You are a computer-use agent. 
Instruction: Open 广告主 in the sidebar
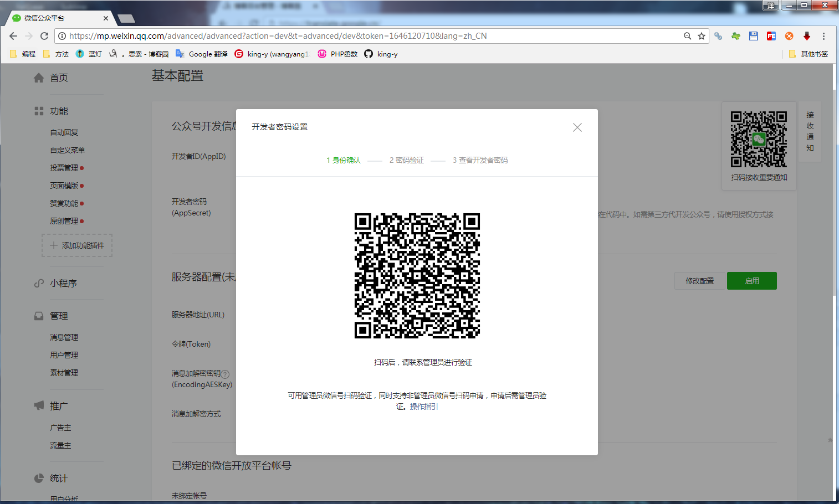click(60, 428)
